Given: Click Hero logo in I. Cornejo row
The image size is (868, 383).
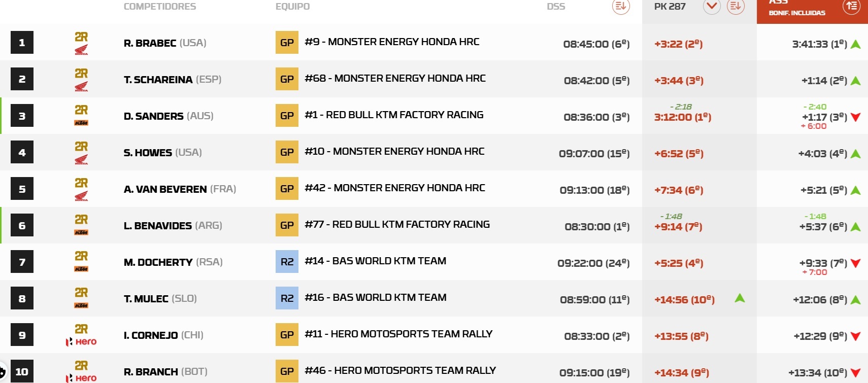Looking at the screenshot, I should pos(81,341).
